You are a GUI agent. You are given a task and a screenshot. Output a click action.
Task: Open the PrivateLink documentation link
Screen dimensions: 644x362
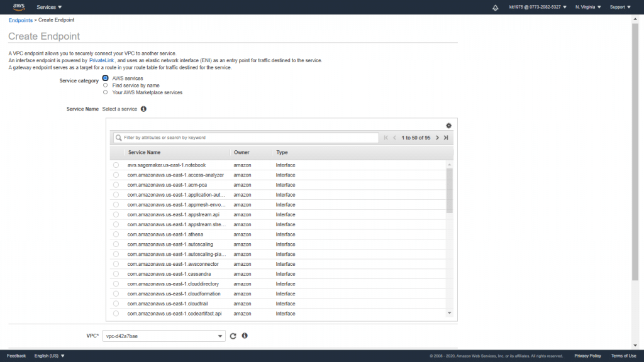tap(103, 60)
